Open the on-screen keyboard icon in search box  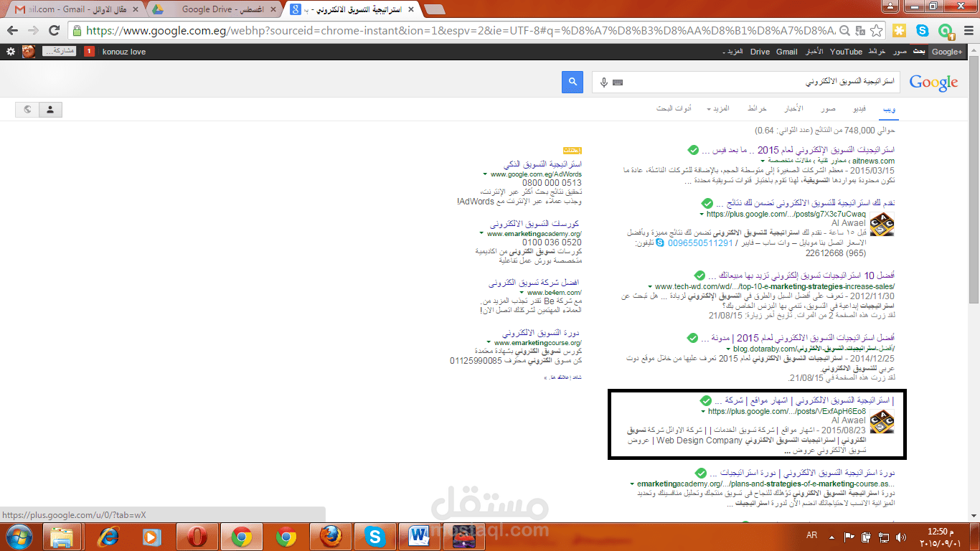click(618, 83)
